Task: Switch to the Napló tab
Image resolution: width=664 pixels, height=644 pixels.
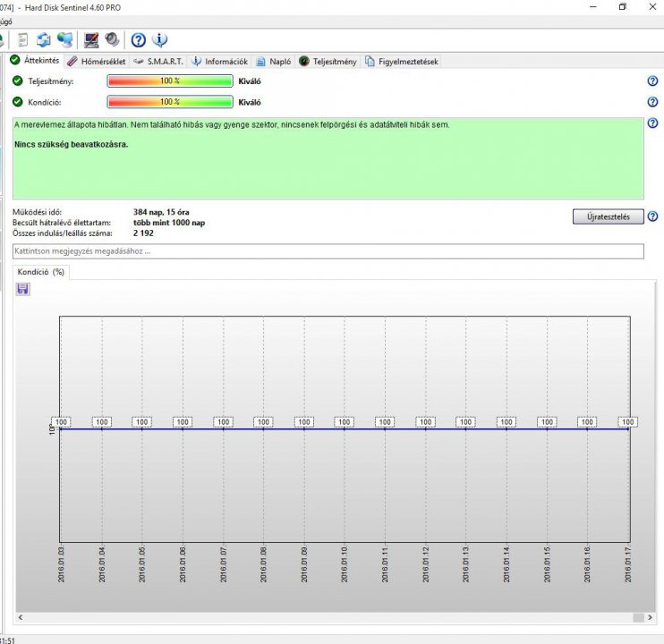Action: coord(274,62)
